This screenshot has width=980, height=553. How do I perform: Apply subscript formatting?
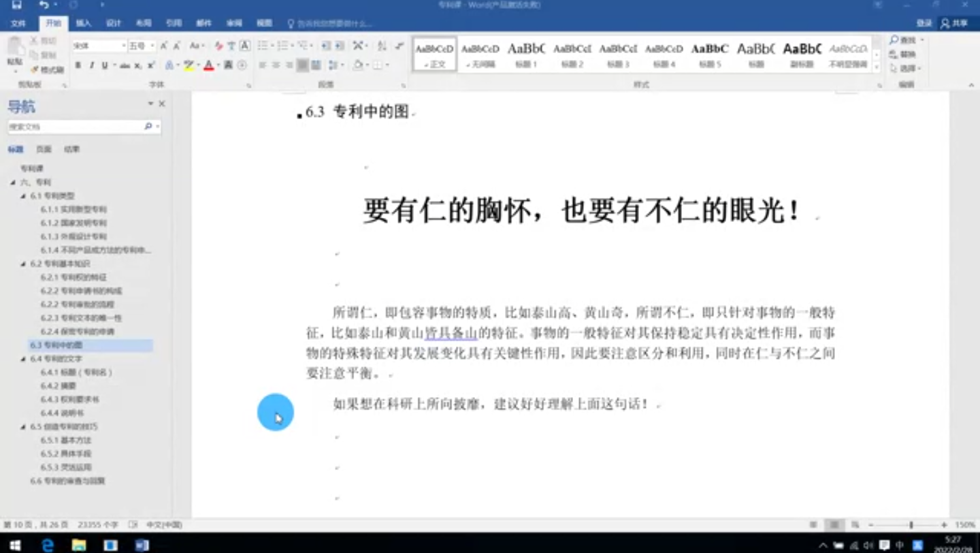[138, 65]
